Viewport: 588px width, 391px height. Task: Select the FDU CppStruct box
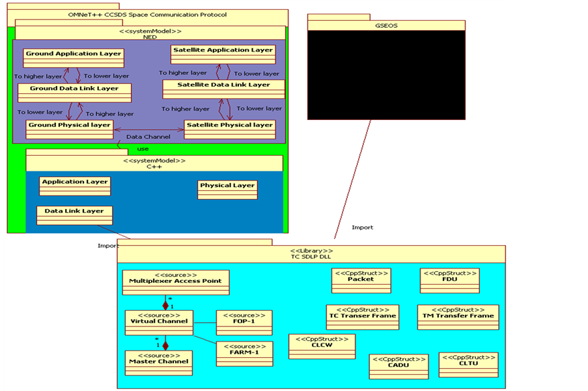pyautogui.click(x=449, y=280)
